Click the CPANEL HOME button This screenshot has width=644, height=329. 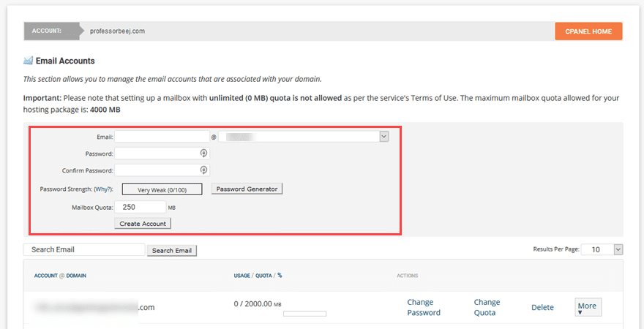588,31
